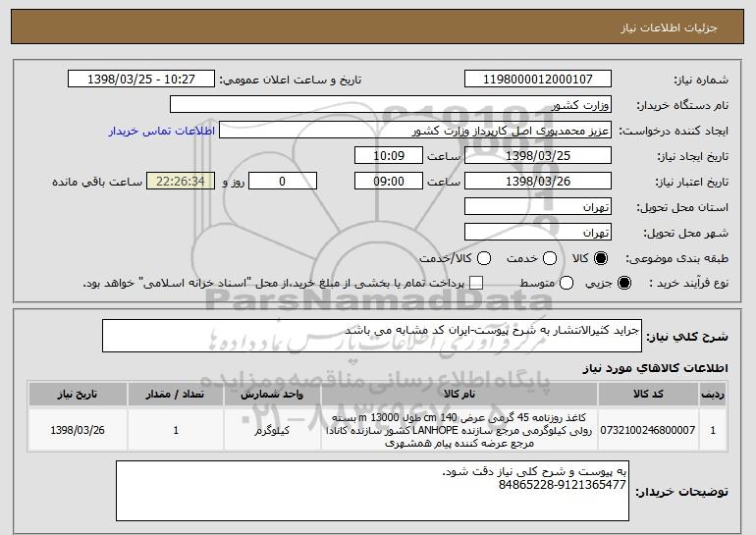Click the تاریخ نیاز column header
Screen dimensions: 756x535
78,395
